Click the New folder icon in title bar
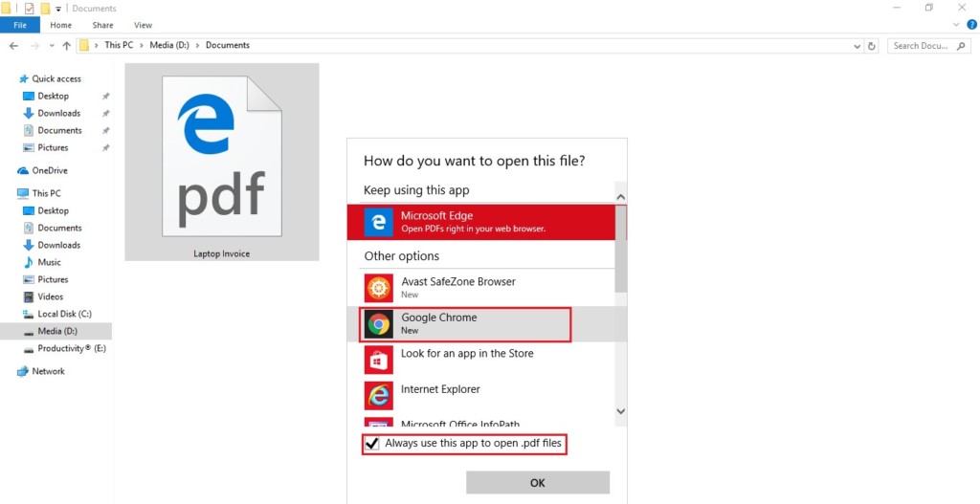The width and height of the screenshot is (980, 504). pos(45,8)
